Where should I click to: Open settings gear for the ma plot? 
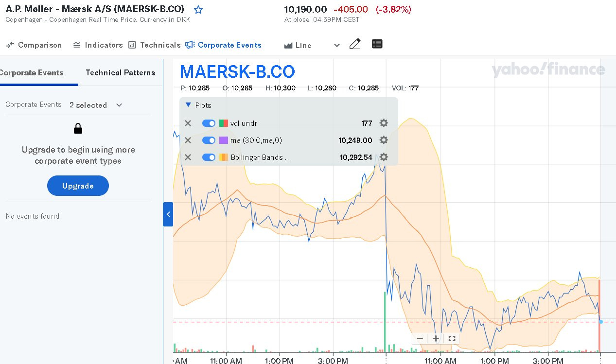[x=384, y=140]
